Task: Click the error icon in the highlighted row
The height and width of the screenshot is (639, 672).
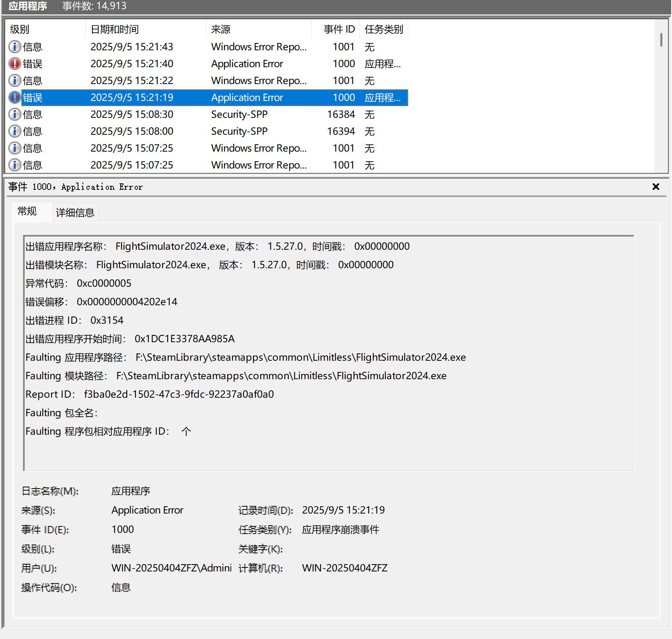Action: (x=15, y=98)
